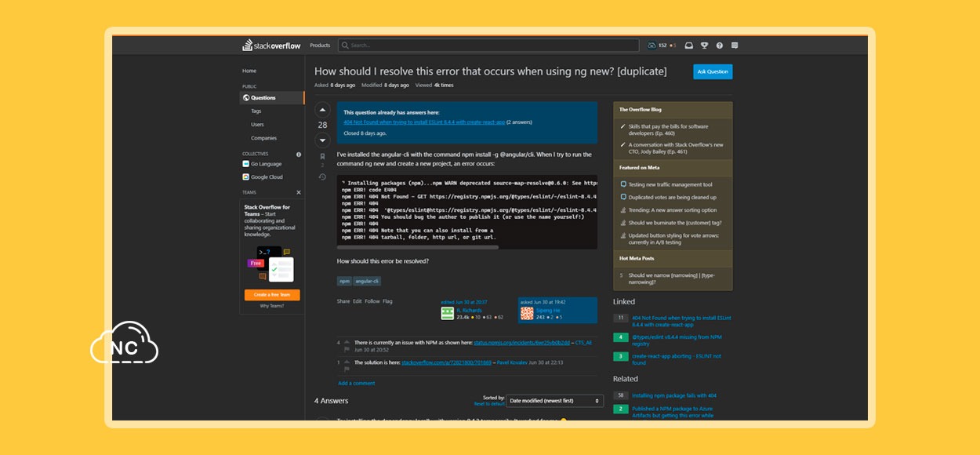Open Updated button styling for vote arrows
The width and height of the screenshot is (980, 455).
[x=673, y=238]
